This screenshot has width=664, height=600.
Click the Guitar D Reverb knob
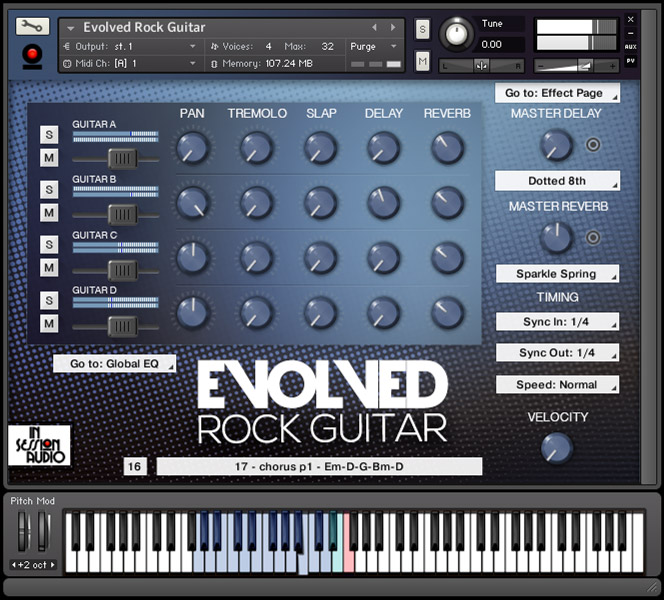pyautogui.click(x=447, y=312)
